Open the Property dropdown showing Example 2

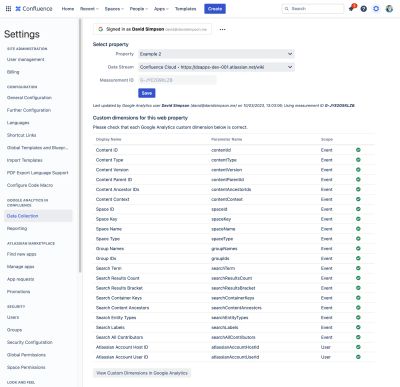click(x=216, y=54)
